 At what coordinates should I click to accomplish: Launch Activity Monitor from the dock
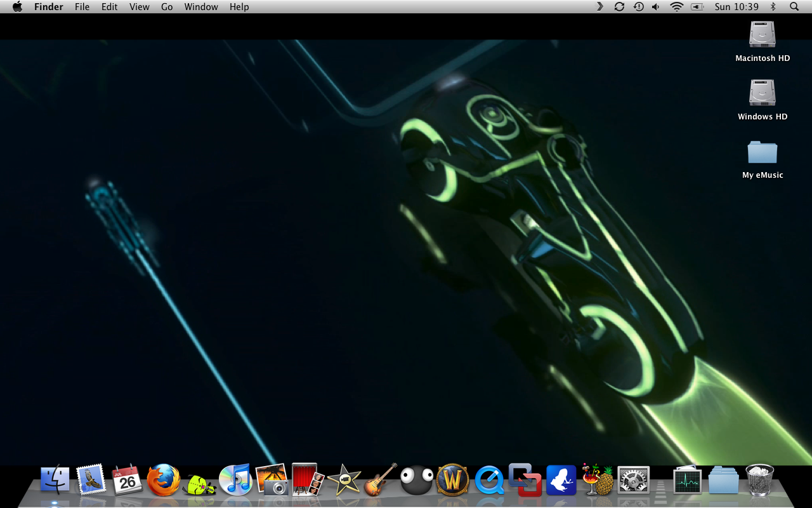pos(687,480)
